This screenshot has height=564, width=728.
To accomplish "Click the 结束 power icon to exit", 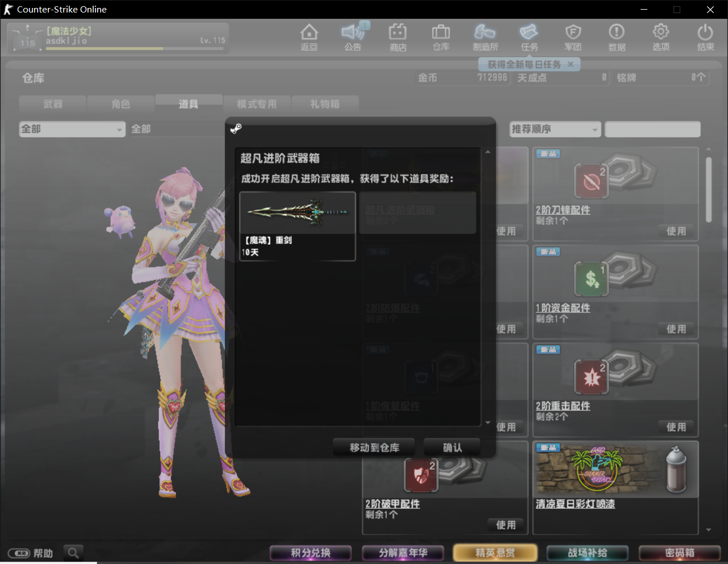I will tap(705, 37).
